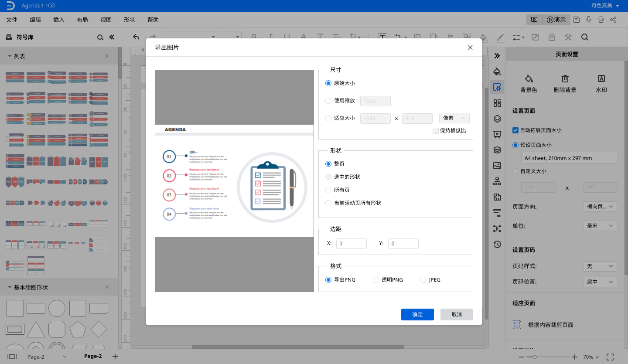Open the zoom 70% dropdown

coord(590,357)
